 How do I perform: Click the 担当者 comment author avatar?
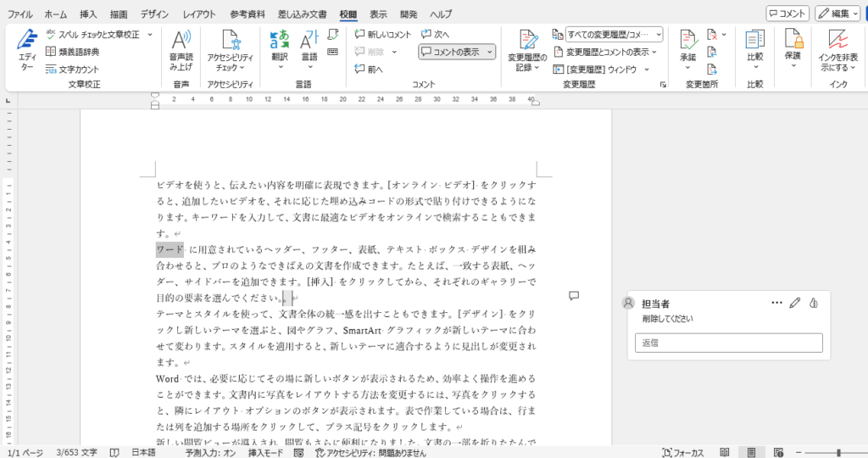click(628, 303)
